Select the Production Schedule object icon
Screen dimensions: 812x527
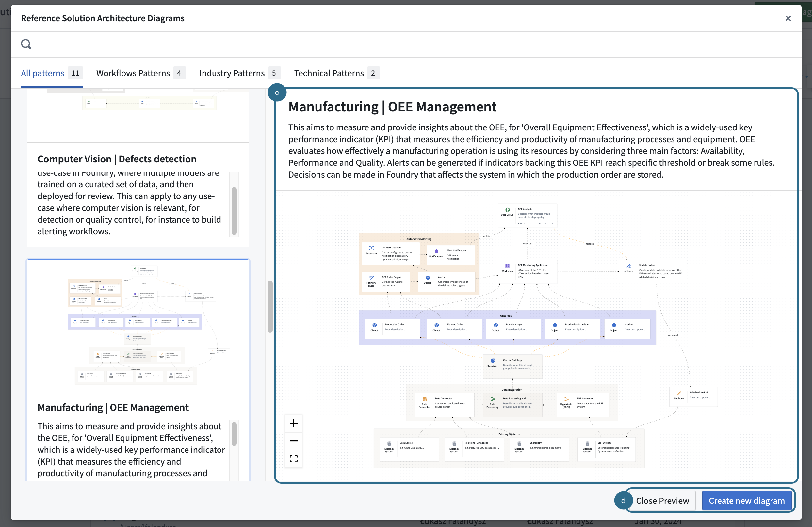(555, 325)
